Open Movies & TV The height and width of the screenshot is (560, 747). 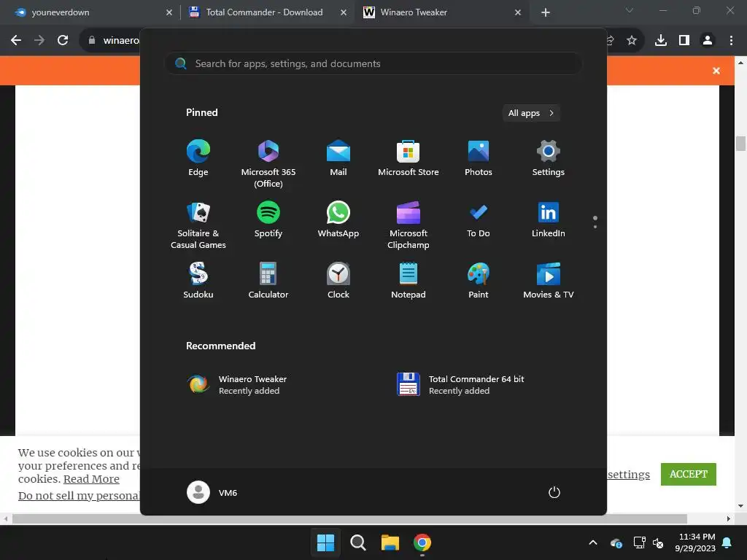pyautogui.click(x=549, y=281)
